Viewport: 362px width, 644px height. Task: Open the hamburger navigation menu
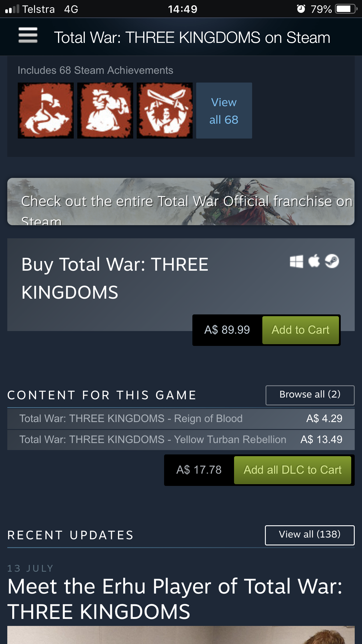pyautogui.click(x=28, y=36)
